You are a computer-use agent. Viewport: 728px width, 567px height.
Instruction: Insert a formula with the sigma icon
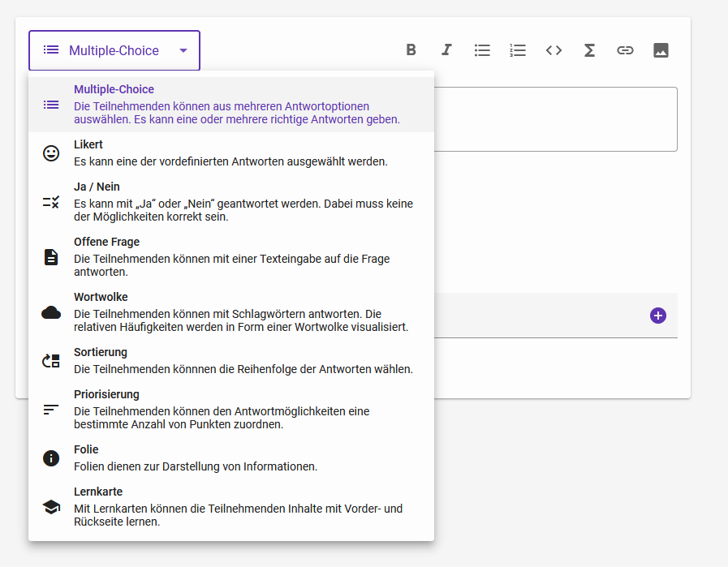tap(590, 50)
